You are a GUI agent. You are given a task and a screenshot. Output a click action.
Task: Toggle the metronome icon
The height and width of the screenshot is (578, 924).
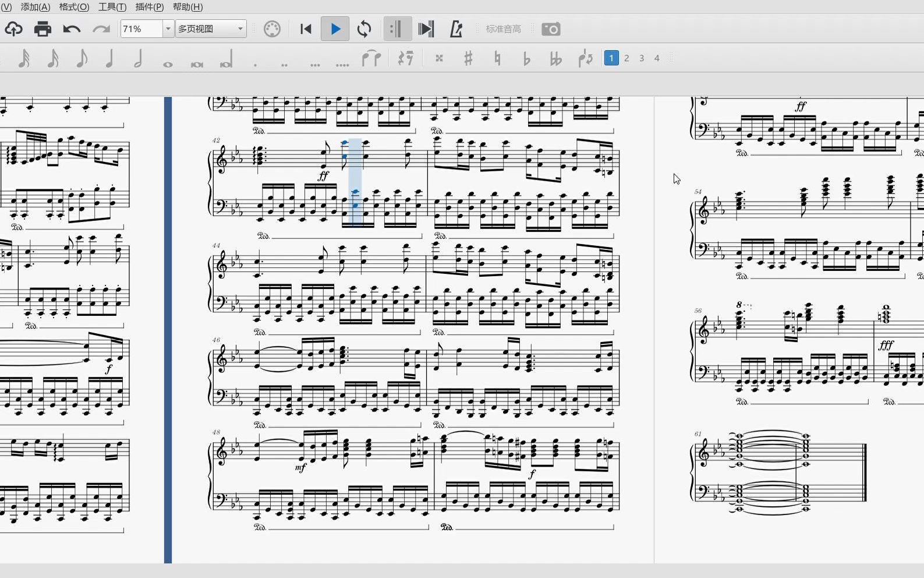[456, 29]
